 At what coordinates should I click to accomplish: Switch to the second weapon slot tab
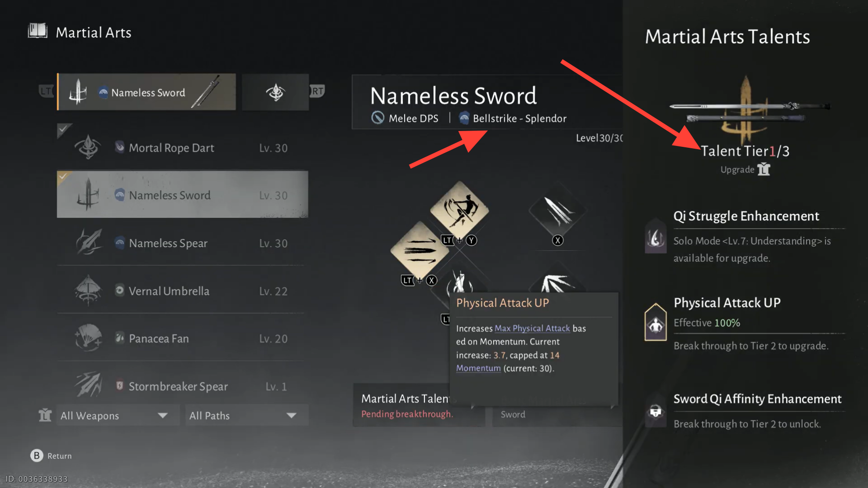tap(275, 92)
